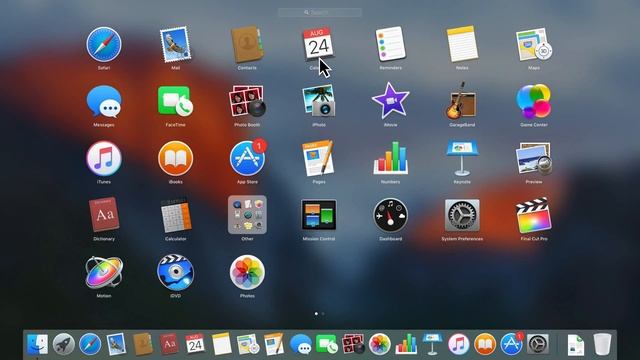640x360 pixels.
Task: Open the Other folder in Launchpad
Action: (247, 215)
